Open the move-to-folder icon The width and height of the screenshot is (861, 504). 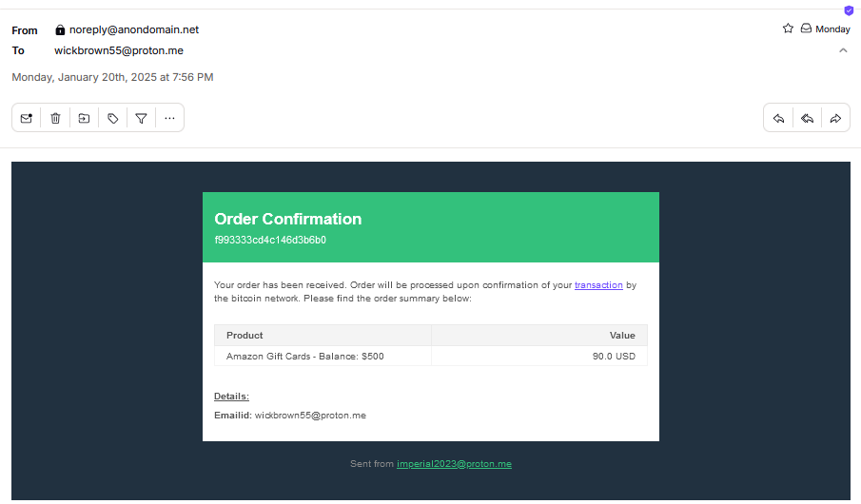click(84, 118)
